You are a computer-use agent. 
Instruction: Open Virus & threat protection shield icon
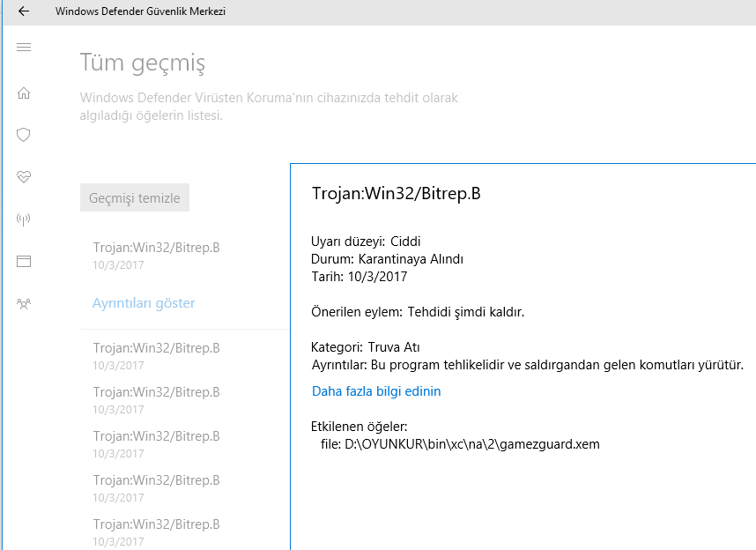coord(24,135)
